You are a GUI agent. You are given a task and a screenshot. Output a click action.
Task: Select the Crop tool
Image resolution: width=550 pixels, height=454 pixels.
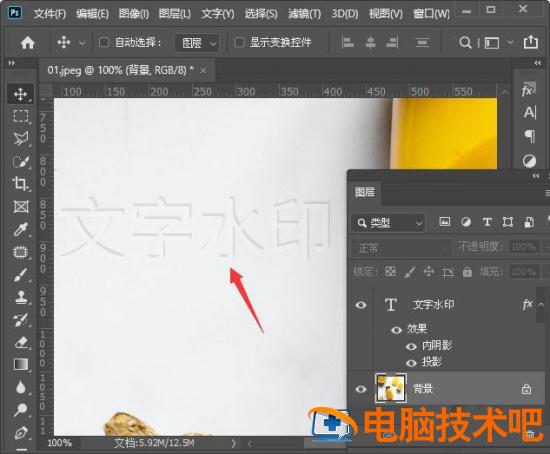click(21, 184)
